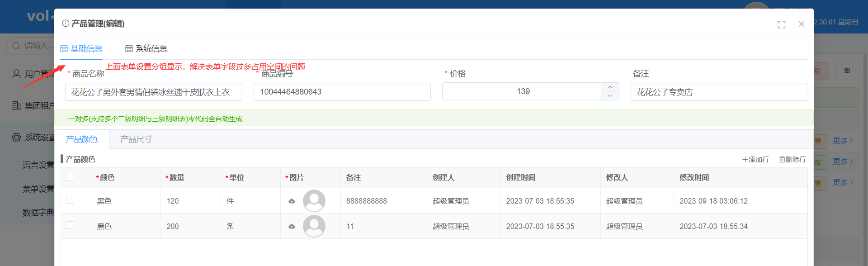Click the 商品名称 input field

click(153, 92)
